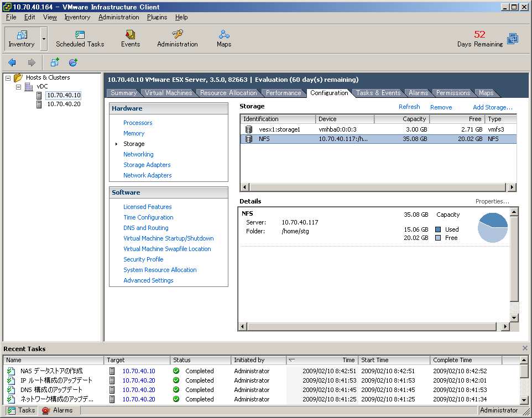The width and height of the screenshot is (532, 418).
Task: Open the Network Adapters link
Action: (x=148, y=175)
